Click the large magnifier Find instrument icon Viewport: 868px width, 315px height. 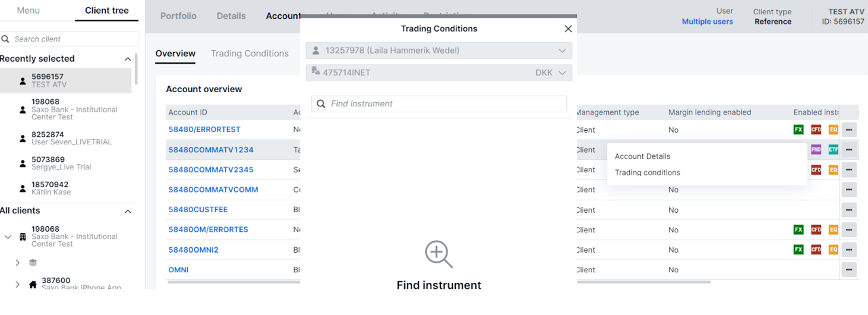438,254
